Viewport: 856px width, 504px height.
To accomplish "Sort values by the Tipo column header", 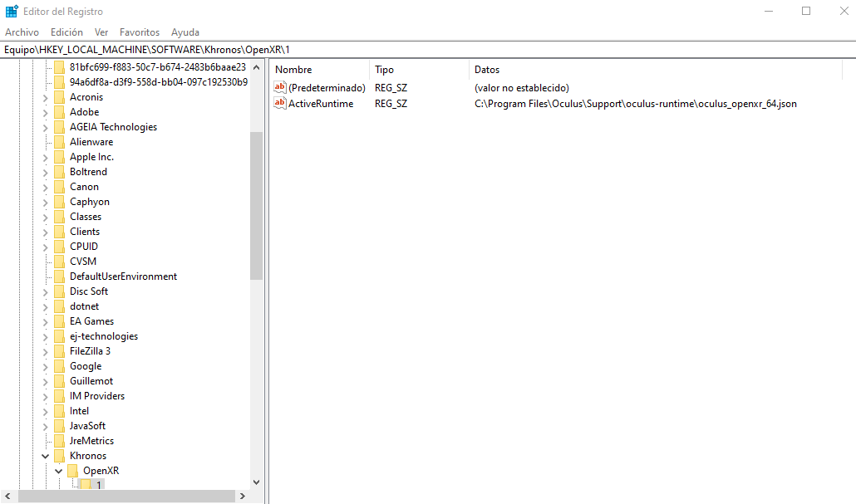I will tap(419, 69).
